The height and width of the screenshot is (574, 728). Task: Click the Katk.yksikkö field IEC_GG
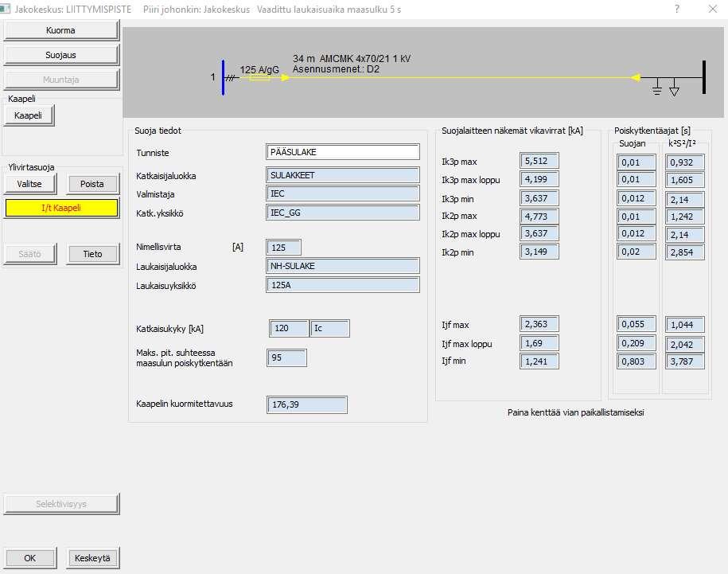click(x=343, y=213)
